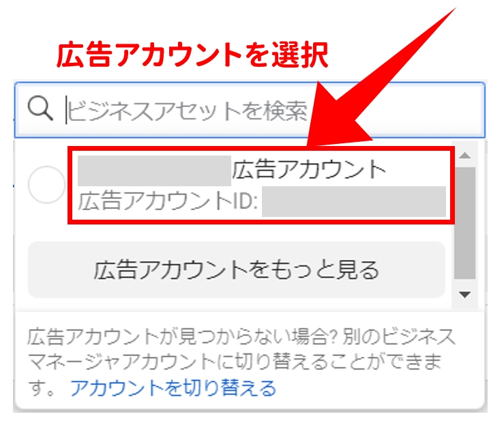The width and height of the screenshot is (504, 423).
Task: Click empty space right of search placeholder
Action: (x=396, y=110)
